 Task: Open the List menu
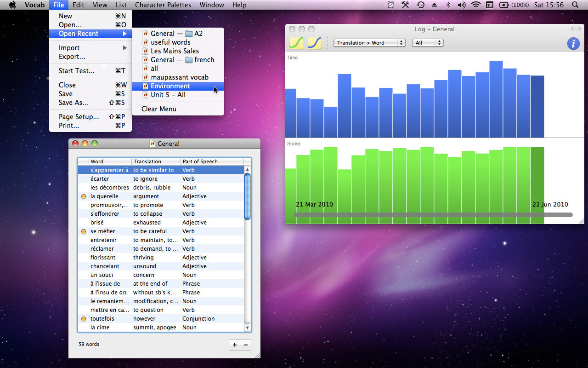coord(121,5)
